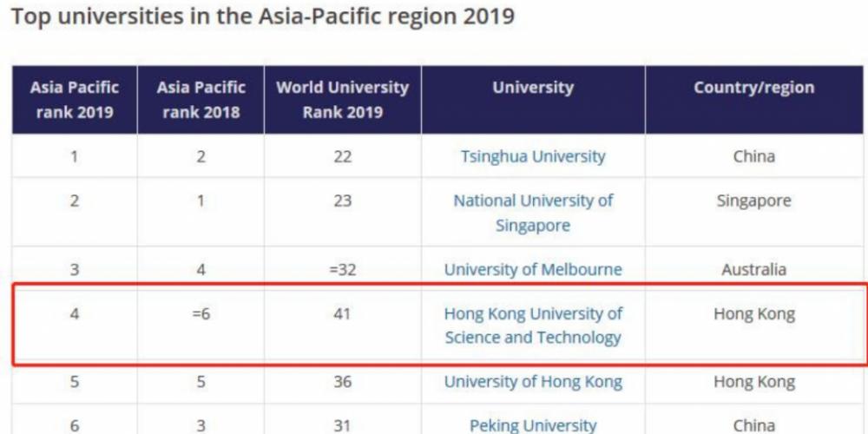Click the Country/region column header
The height and width of the screenshot is (434, 868).
click(753, 88)
